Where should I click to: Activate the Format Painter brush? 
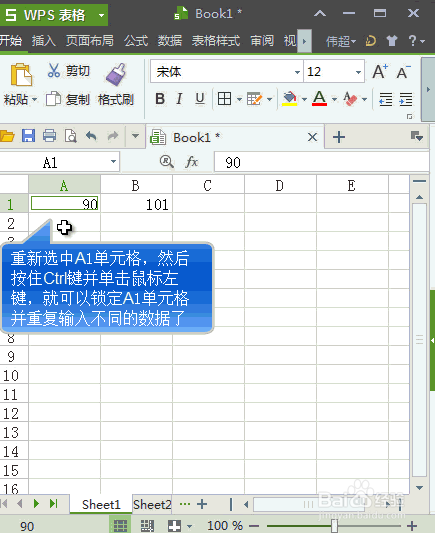(116, 74)
